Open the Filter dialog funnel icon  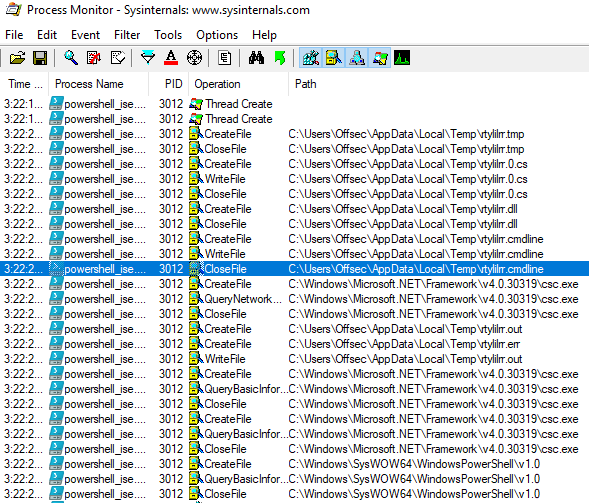[x=148, y=58]
